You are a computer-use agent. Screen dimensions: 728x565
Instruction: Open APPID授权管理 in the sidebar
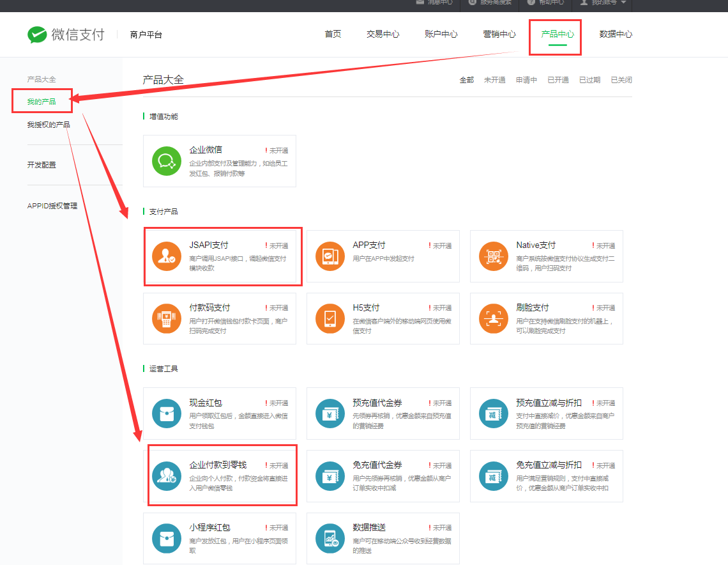click(x=52, y=206)
